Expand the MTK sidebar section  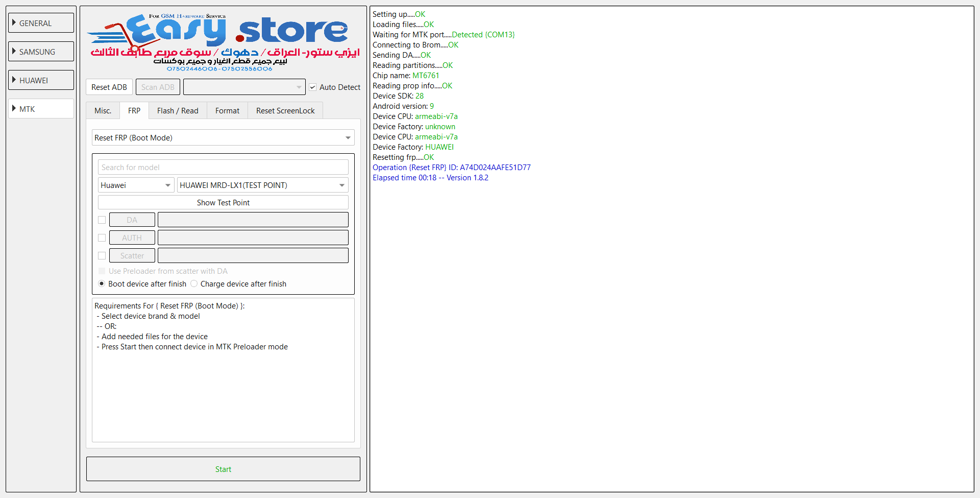pyautogui.click(x=41, y=109)
